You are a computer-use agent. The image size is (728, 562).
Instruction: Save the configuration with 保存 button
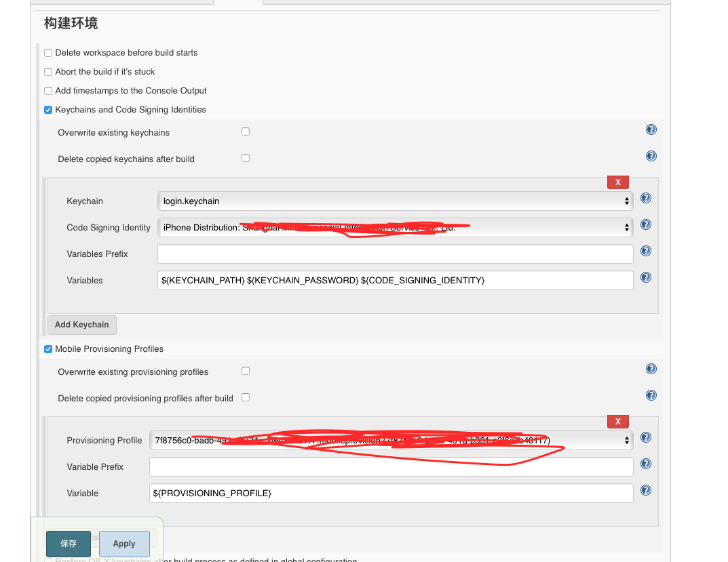69,544
